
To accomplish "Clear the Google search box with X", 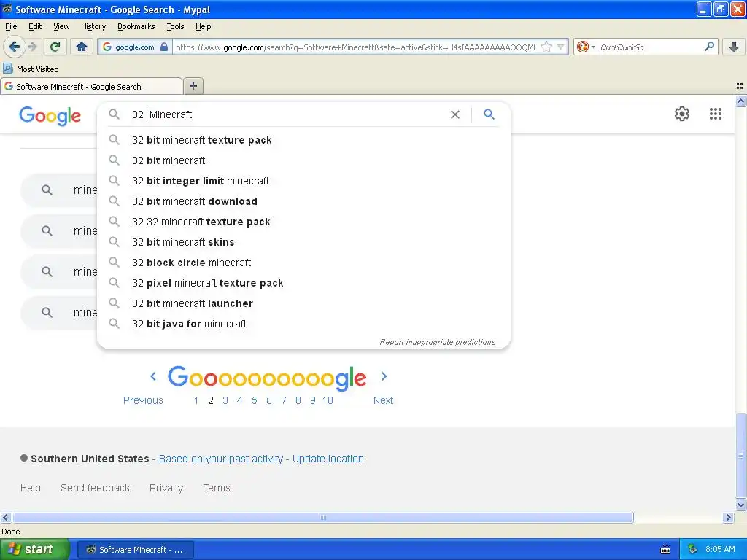I will [x=455, y=114].
